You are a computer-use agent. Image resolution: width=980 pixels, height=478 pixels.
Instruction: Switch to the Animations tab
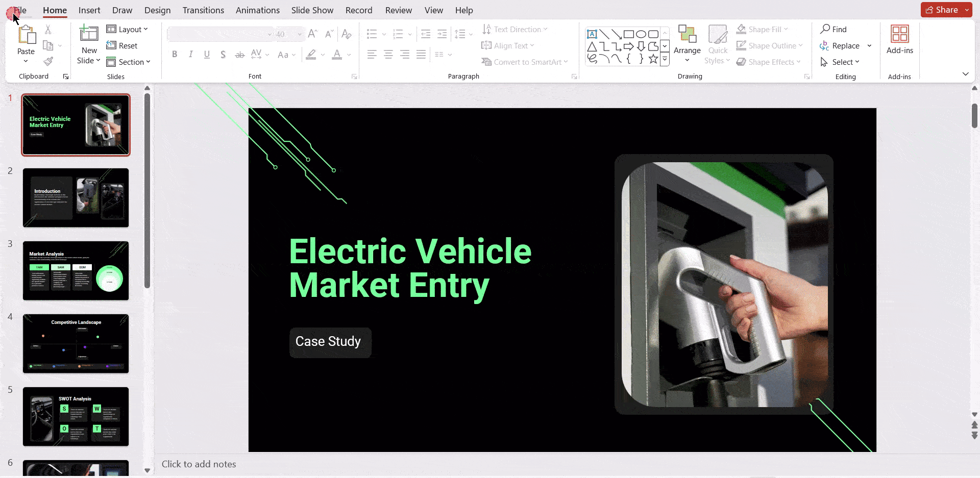coord(257,10)
